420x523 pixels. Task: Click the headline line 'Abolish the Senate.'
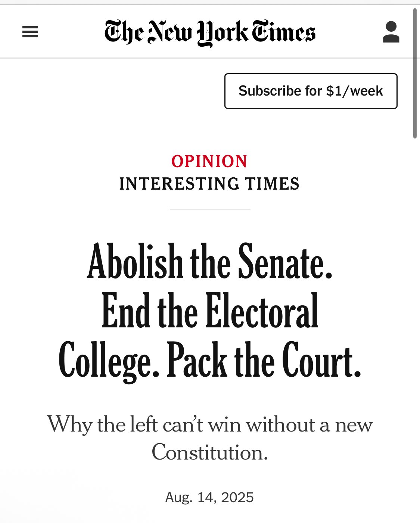click(x=210, y=262)
